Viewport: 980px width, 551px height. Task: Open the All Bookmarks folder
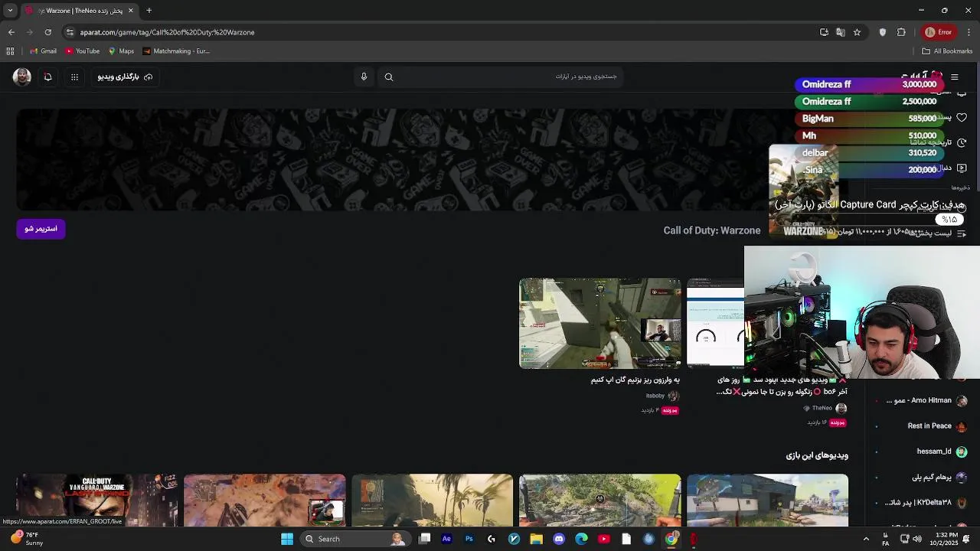[947, 51]
